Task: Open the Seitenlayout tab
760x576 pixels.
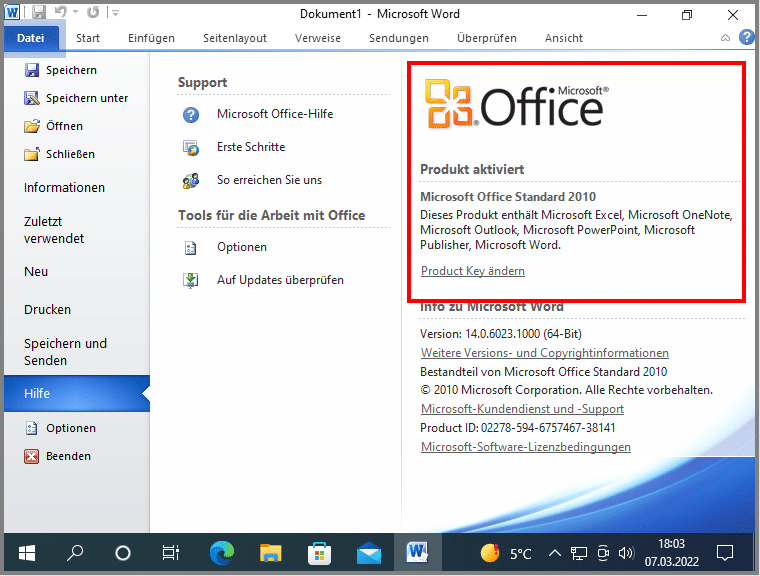Action: point(235,38)
